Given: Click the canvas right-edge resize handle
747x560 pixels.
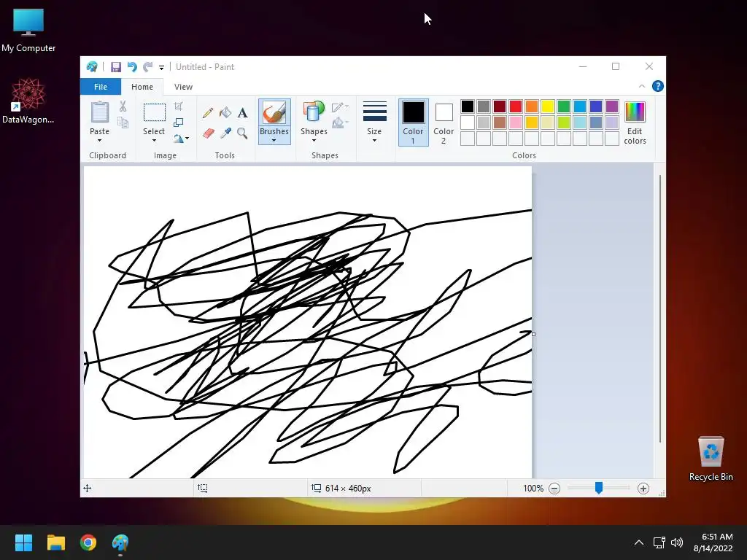Looking at the screenshot, I should (x=533, y=334).
